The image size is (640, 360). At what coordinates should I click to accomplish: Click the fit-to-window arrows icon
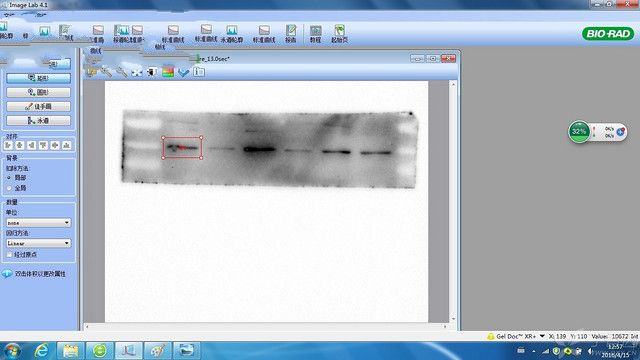(x=137, y=73)
